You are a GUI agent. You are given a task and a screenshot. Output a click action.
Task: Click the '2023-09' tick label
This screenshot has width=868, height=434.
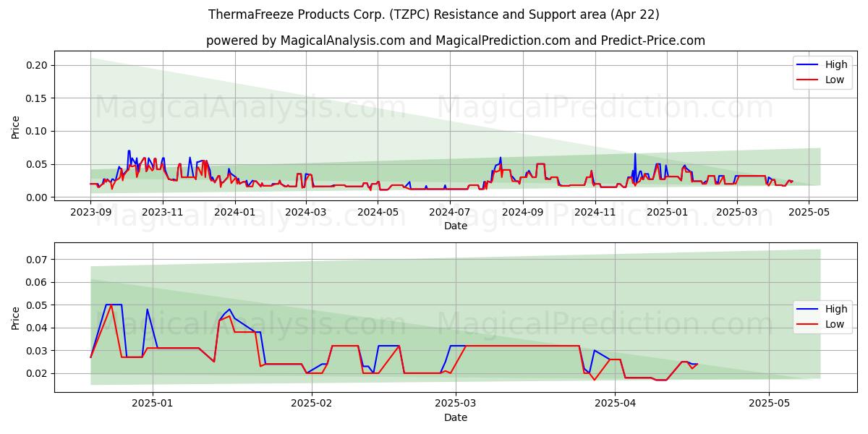pyautogui.click(x=90, y=212)
